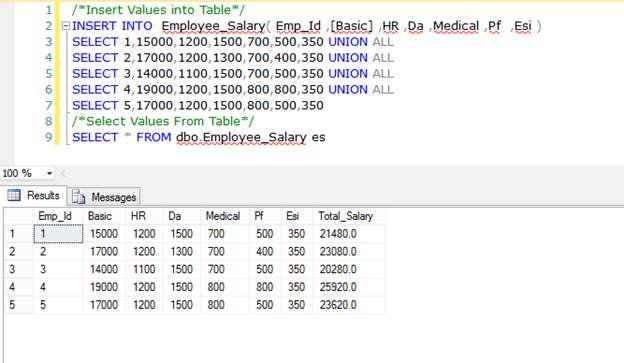Click the Results grid icon
This screenshot has height=363, width=624.
coord(14,195)
